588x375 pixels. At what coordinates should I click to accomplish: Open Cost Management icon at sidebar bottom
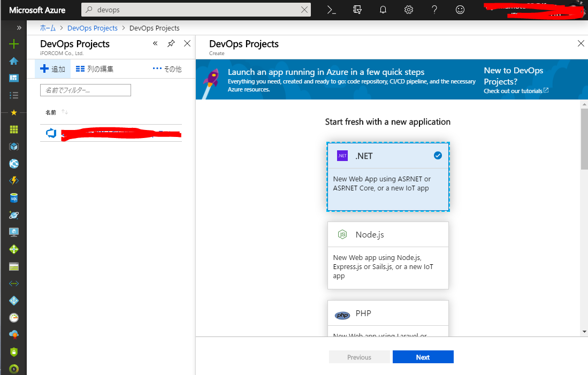14,369
